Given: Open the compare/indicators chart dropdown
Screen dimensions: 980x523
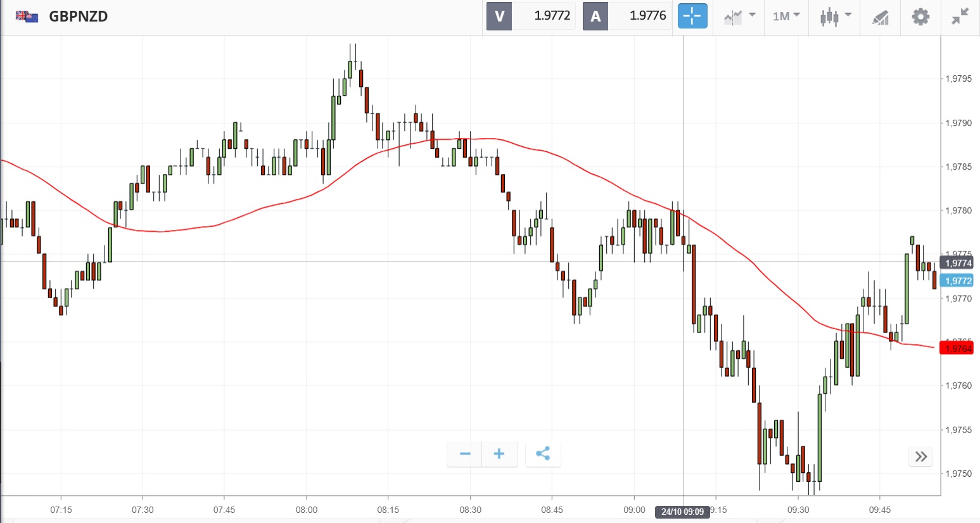Looking at the screenshot, I should (739, 16).
